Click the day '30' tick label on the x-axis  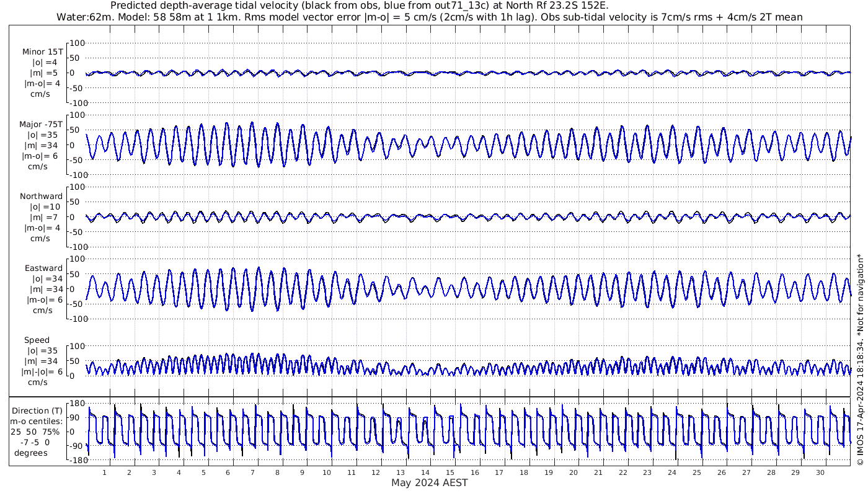click(820, 472)
